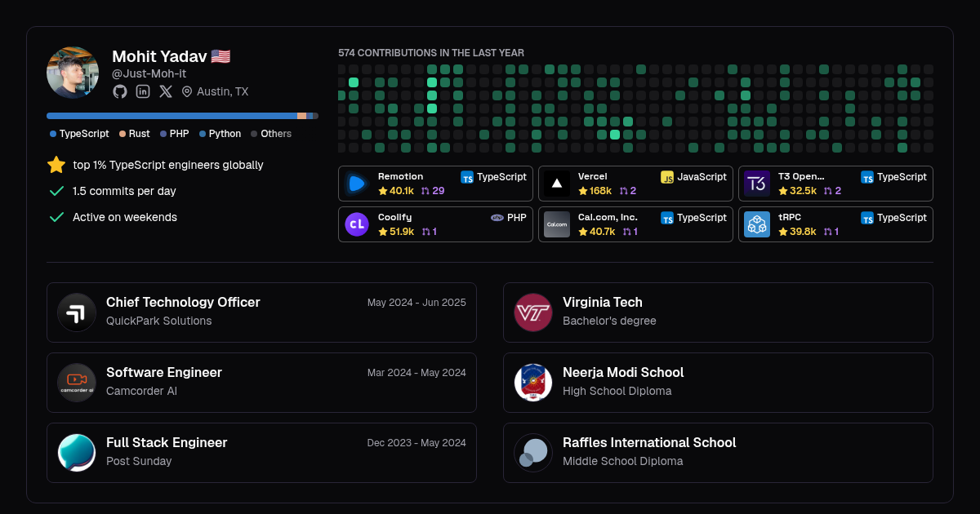Screen dimensions: 980x514
Task: Click the Middle School Diploma text
Action: (623, 461)
